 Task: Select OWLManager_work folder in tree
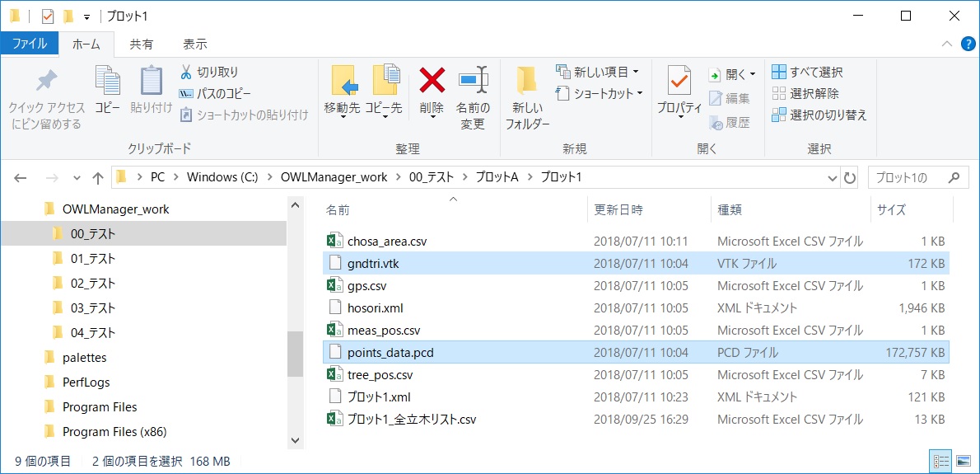[x=115, y=209]
